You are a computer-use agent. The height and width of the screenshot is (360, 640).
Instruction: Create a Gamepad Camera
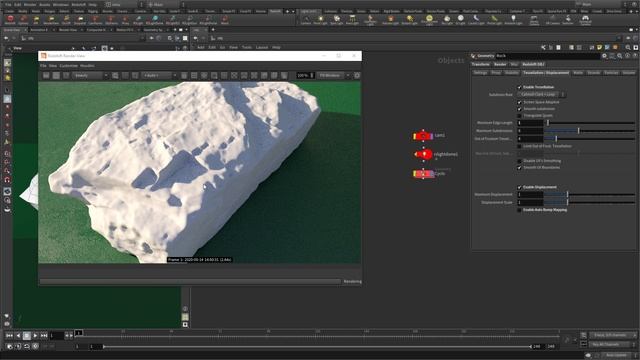[x=585, y=20]
